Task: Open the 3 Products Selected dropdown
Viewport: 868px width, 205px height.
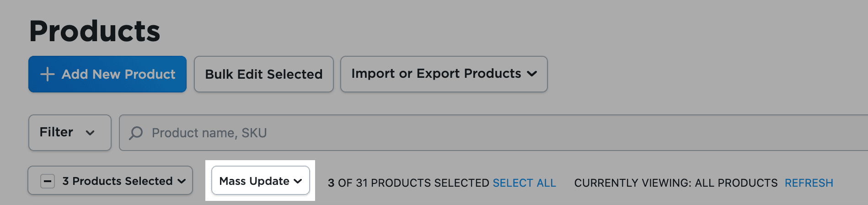Action: tap(118, 181)
